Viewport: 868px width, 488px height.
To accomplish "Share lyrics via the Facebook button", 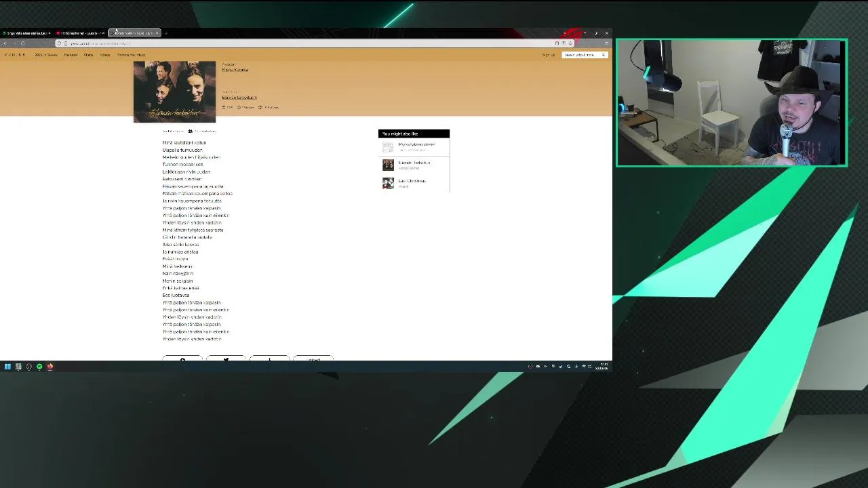I will (x=182, y=359).
